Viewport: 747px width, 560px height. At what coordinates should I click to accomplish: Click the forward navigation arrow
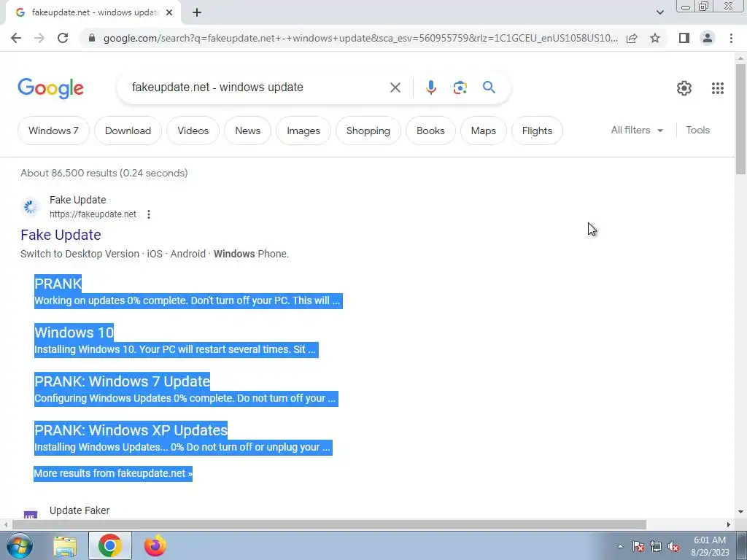pos(39,38)
